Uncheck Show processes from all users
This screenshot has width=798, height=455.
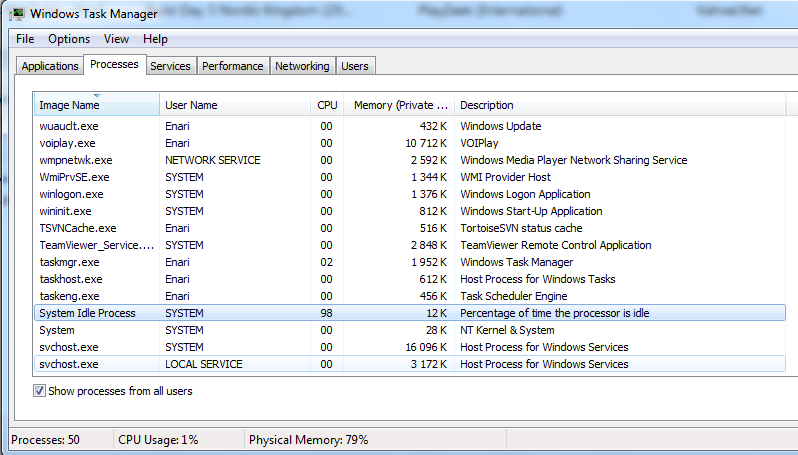39,391
